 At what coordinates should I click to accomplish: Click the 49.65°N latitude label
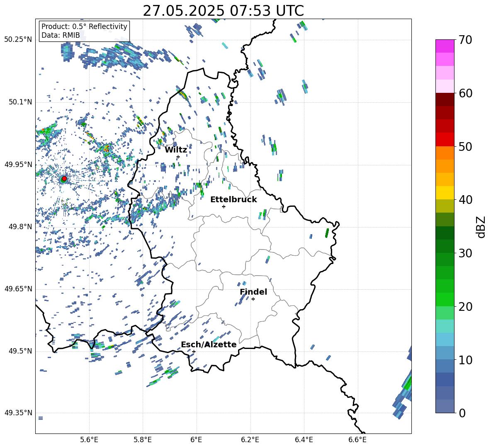18,289
